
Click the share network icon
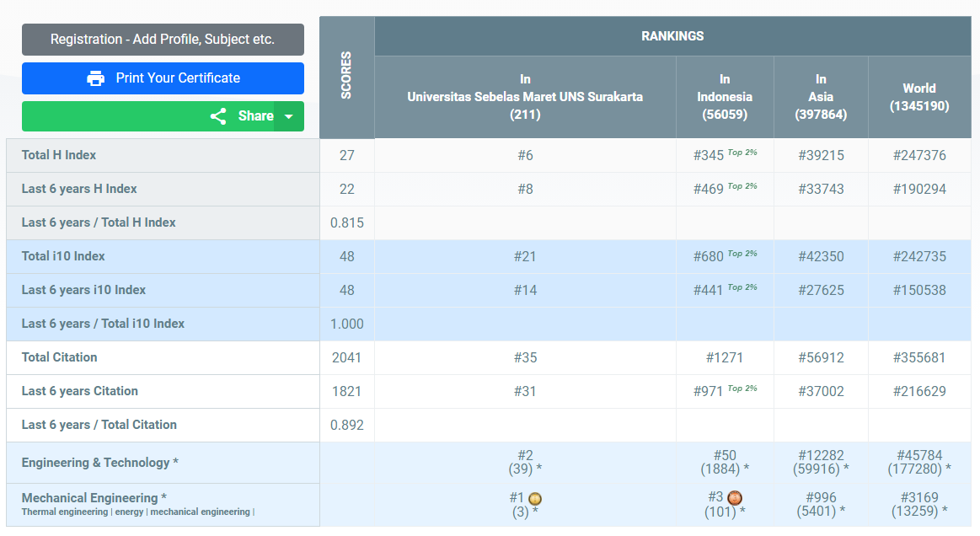(x=218, y=116)
